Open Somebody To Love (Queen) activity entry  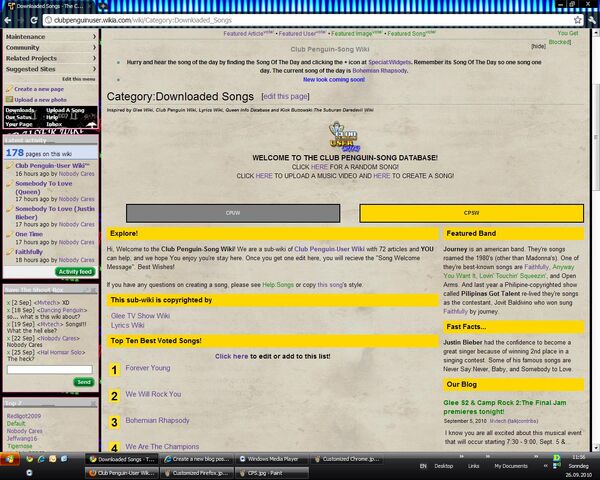coord(43,188)
